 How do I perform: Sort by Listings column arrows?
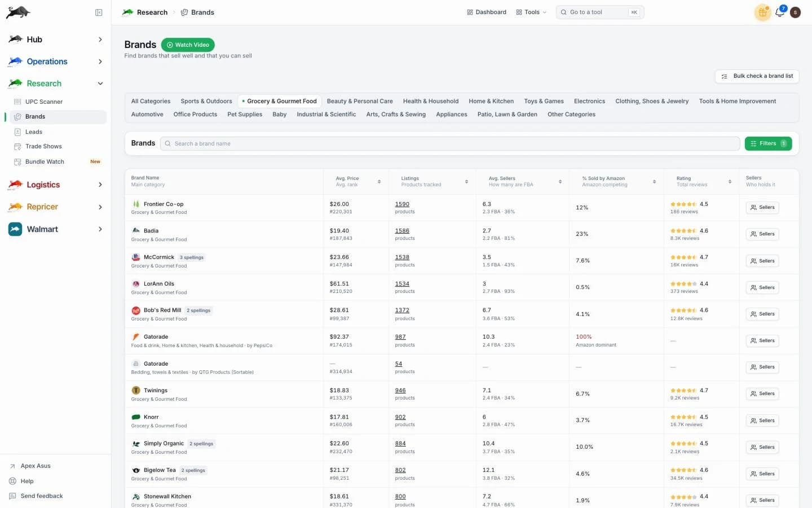click(466, 181)
